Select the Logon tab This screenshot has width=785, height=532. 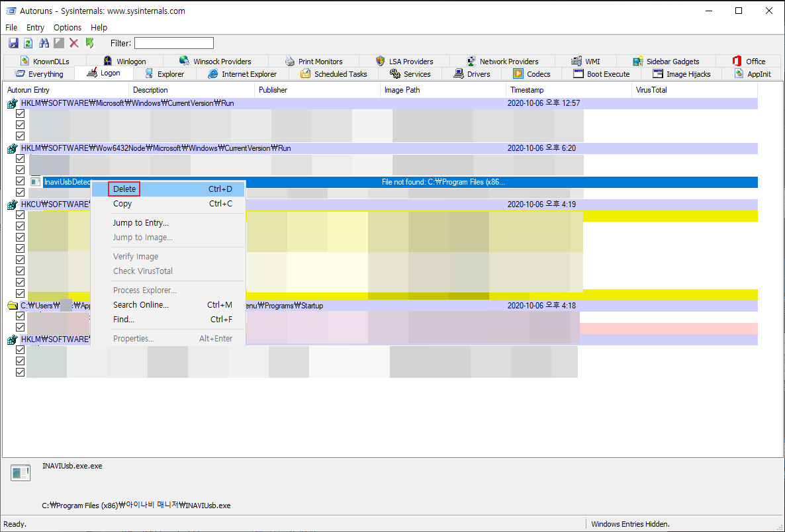104,73
